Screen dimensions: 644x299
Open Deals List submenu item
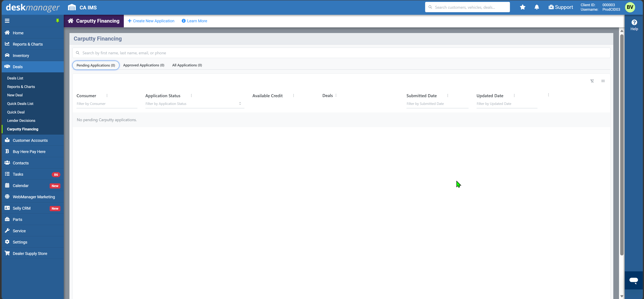(15, 78)
